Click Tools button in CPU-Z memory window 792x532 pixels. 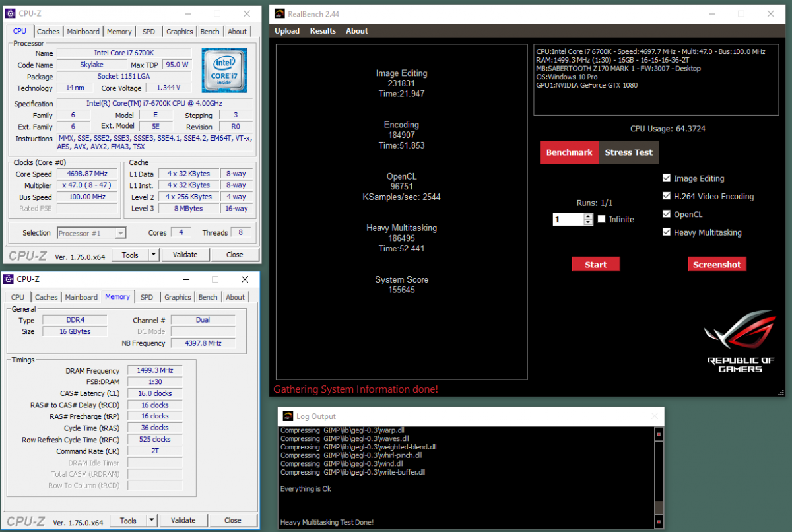(x=129, y=521)
